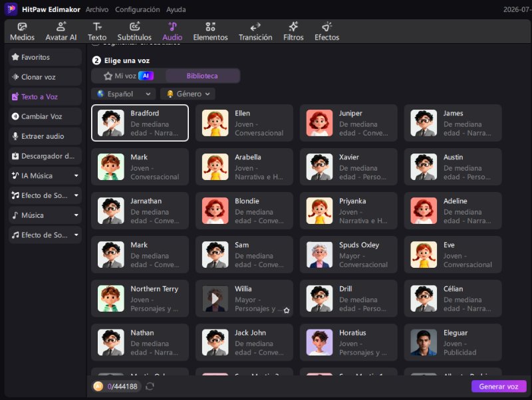
Task: Open the Configuración menu
Action: tap(138, 9)
